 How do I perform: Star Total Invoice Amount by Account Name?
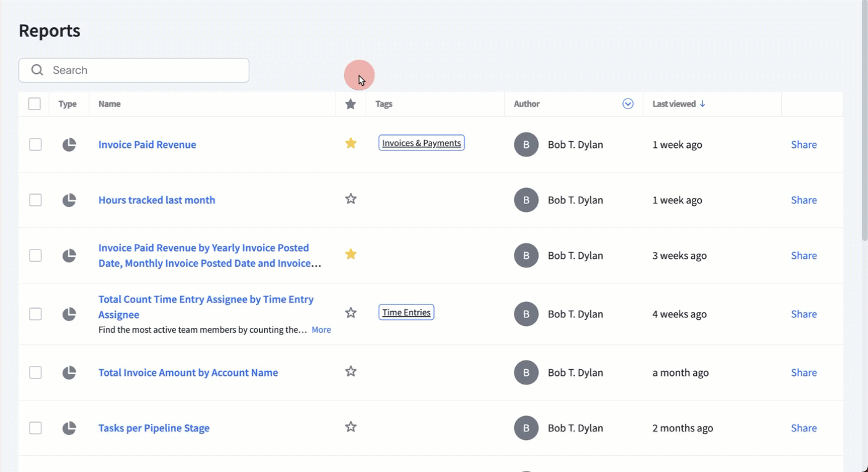pyautogui.click(x=351, y=372)
